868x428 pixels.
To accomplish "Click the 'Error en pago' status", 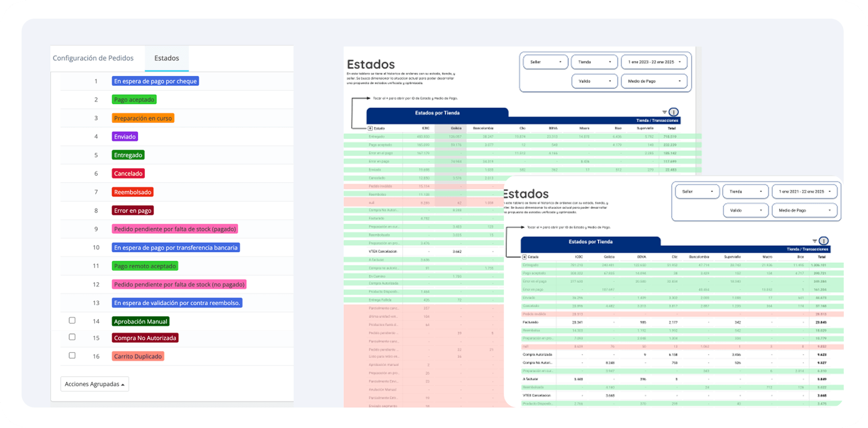I will 133,210.
